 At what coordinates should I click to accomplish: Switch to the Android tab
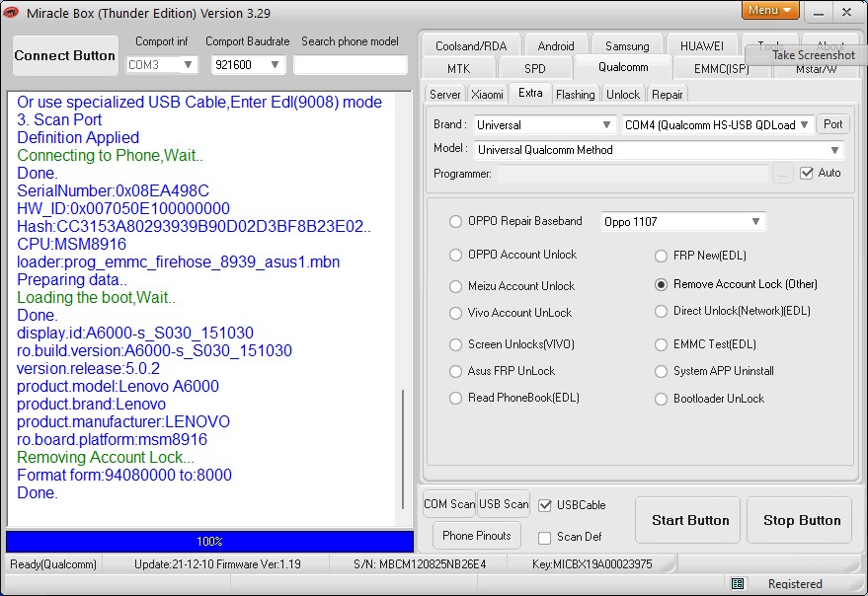pos(556,46)
